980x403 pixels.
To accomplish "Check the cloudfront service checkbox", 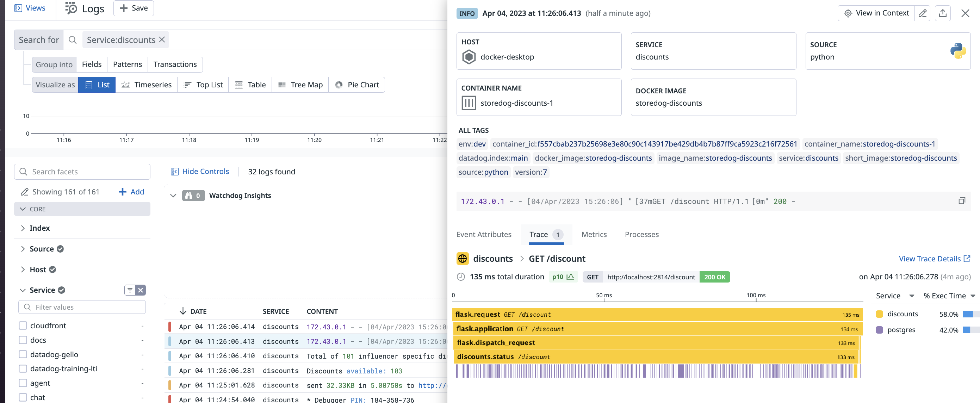I will pos(23,326).
